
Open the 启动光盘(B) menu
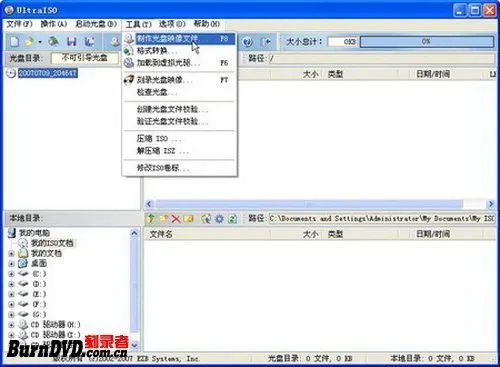tap(96, 24)
